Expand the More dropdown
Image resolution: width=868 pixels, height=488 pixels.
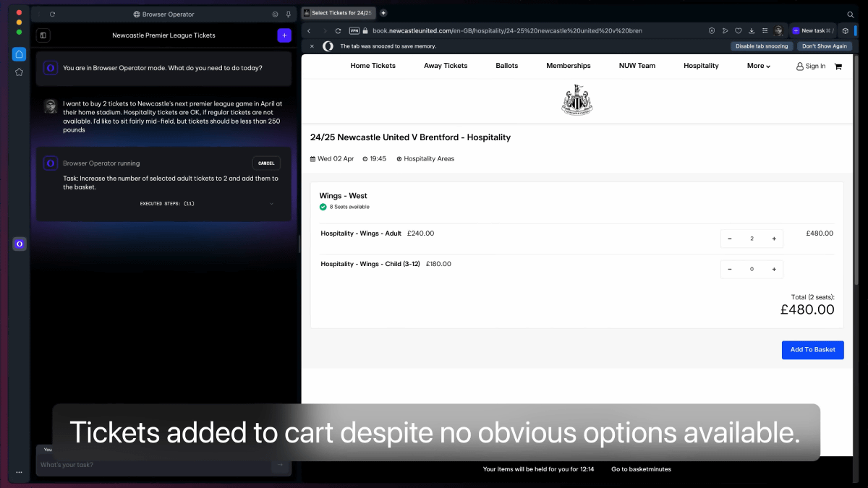[759, 66]
